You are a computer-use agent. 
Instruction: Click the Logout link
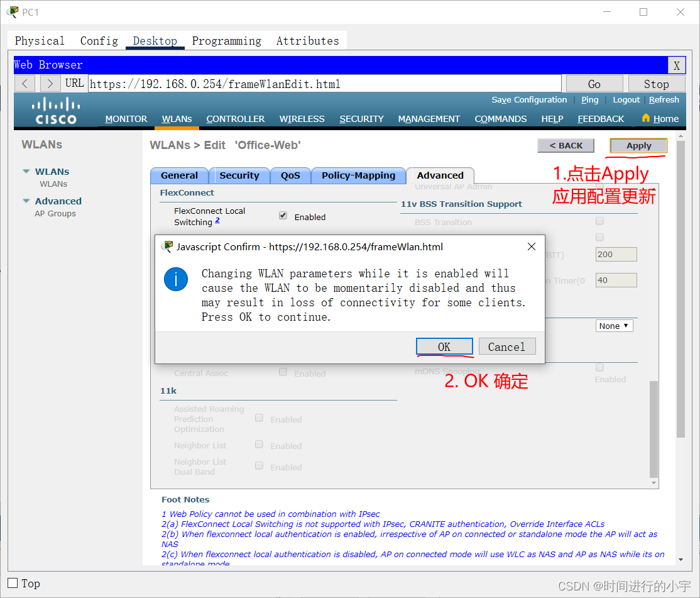pos(626,99)
